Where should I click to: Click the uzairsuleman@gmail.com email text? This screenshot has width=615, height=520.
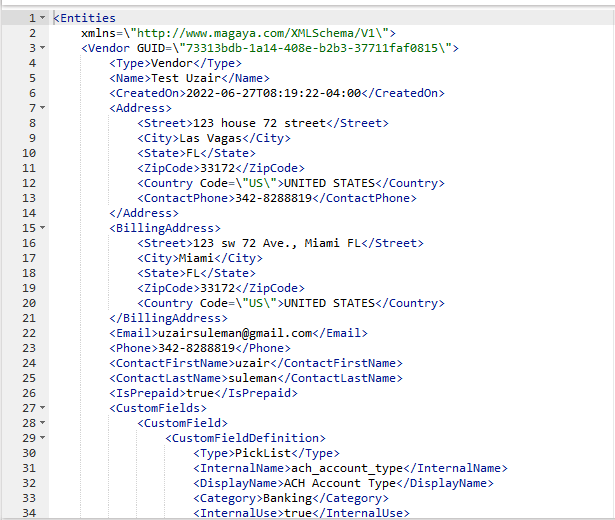coord(233,333)
